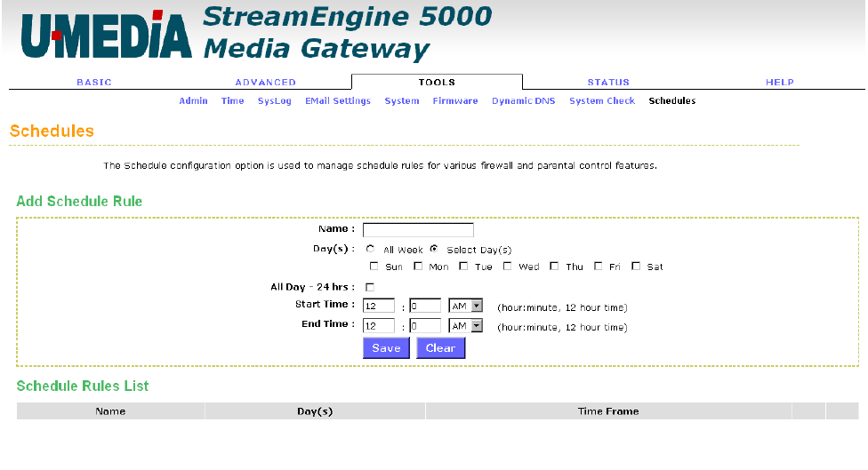Viewport: 868px width, 470px height.
Task: Click the End Time minute field
Action: click(425, 326)
